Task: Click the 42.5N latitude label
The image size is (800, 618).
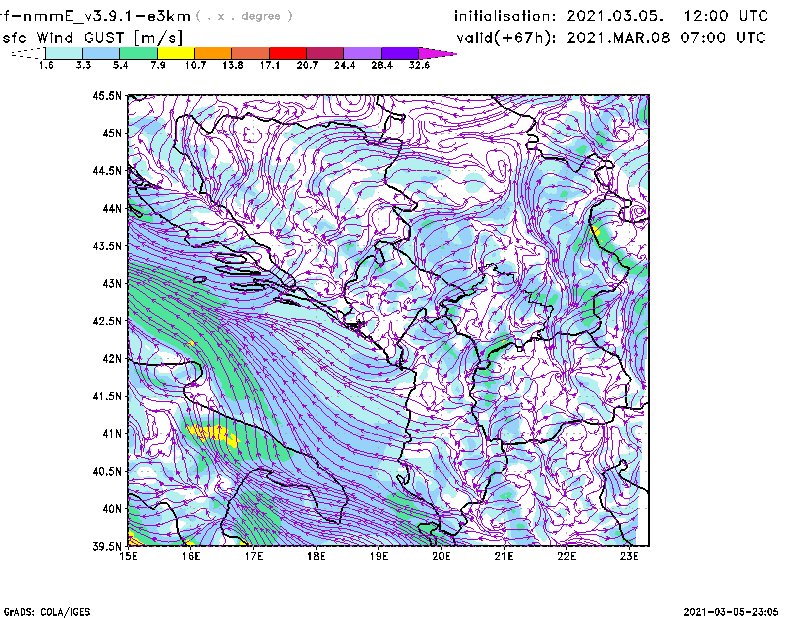Action: click(x=107, y=321)
